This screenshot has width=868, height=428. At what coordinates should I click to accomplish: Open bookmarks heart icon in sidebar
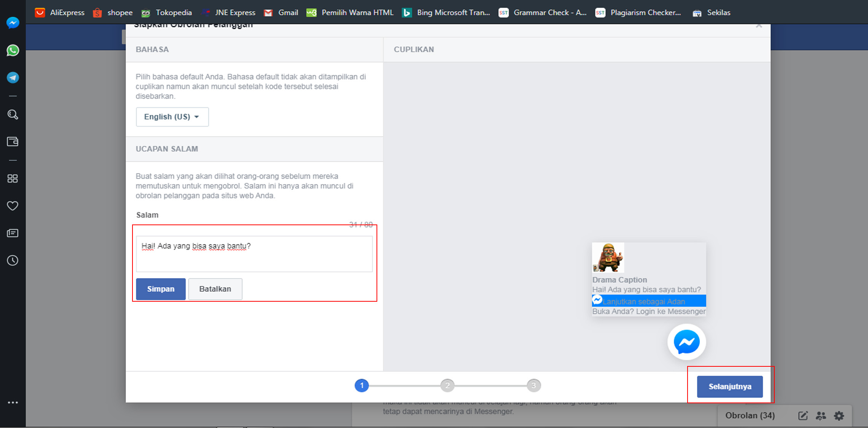pos(13,206)
